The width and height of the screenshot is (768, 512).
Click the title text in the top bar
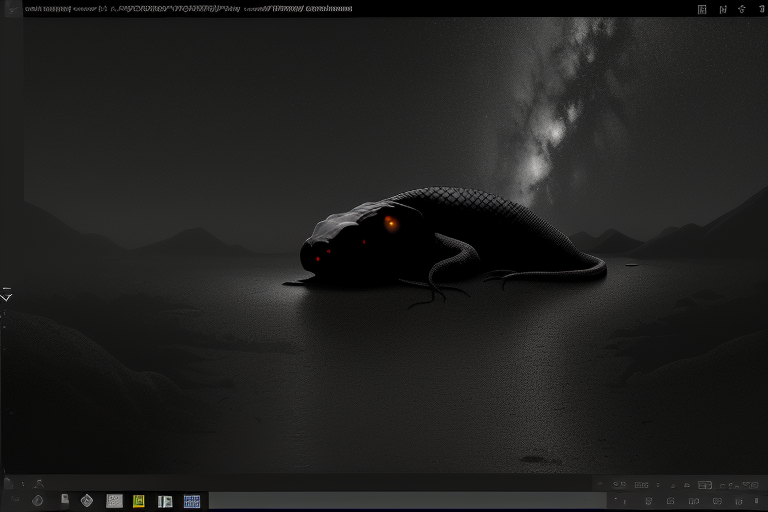point(188,9)
